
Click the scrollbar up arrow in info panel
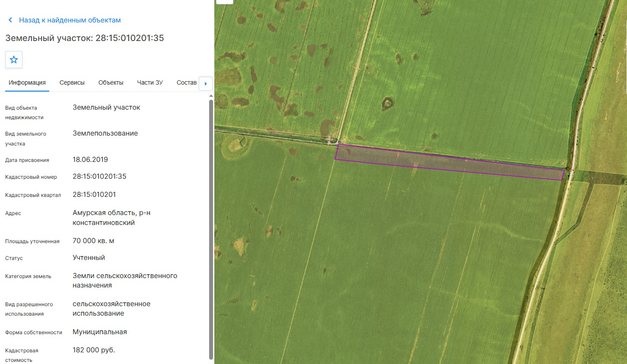(211, 96)
